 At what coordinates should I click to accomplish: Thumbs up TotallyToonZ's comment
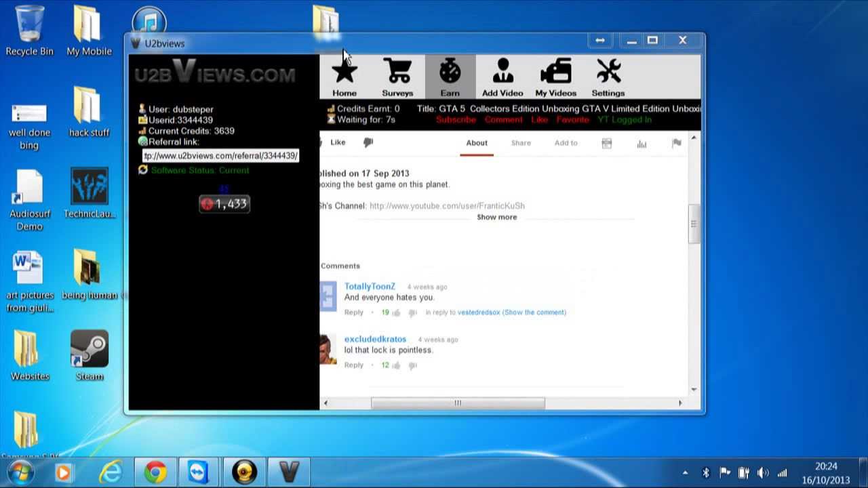click(396, 312)
